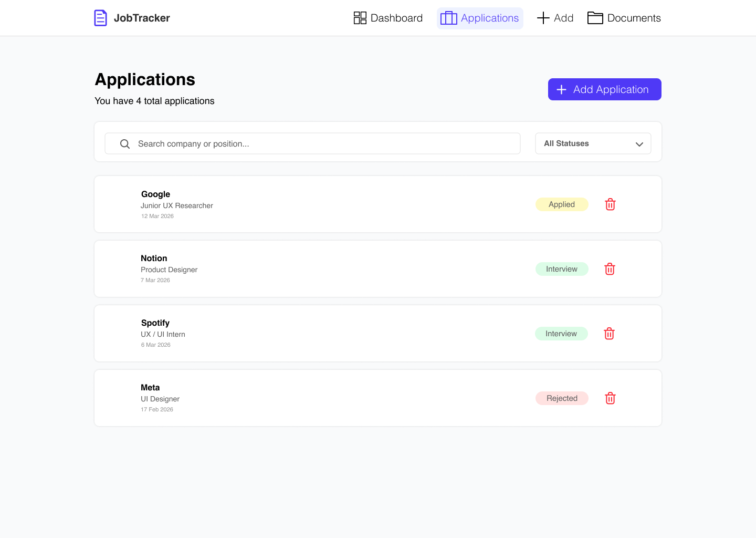Click the search magnifier icon

click(125, 144)
